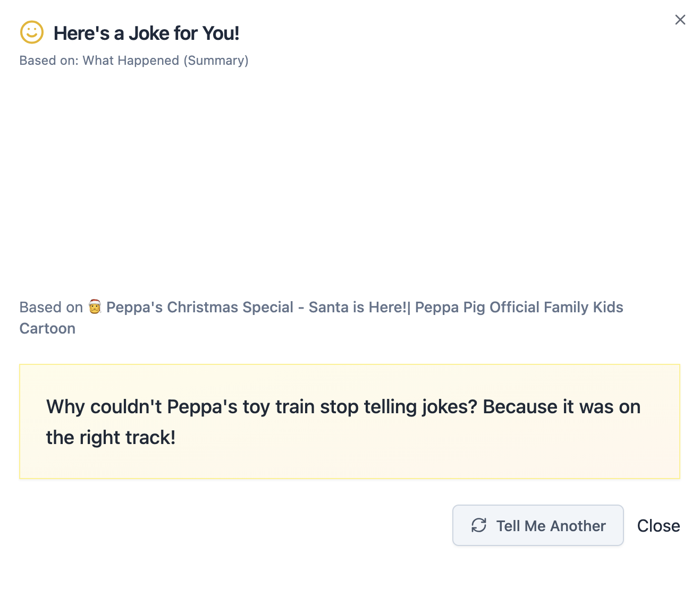This screenshot has width=700, height=597.
Task: Click the refresh arrows icon
Action: tap(479, 525)
